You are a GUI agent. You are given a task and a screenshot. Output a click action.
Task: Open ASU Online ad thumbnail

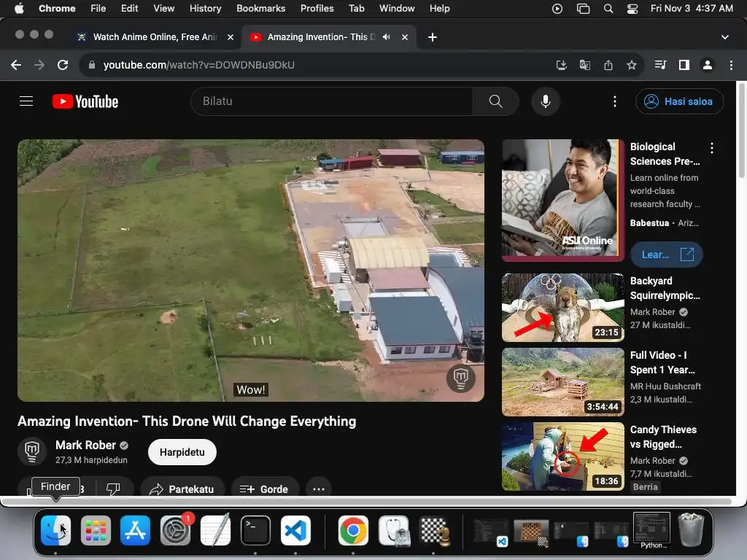[562, 200]
